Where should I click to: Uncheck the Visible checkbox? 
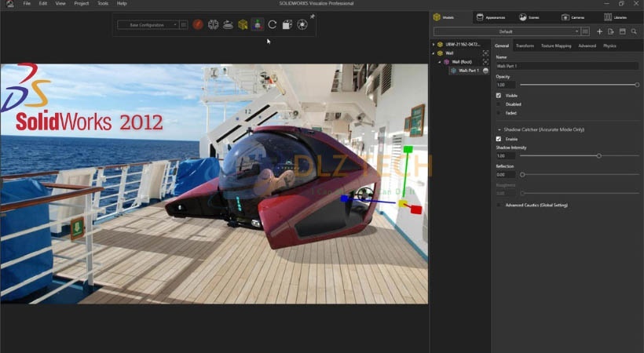pyautogui.click(x=499, y=96)
